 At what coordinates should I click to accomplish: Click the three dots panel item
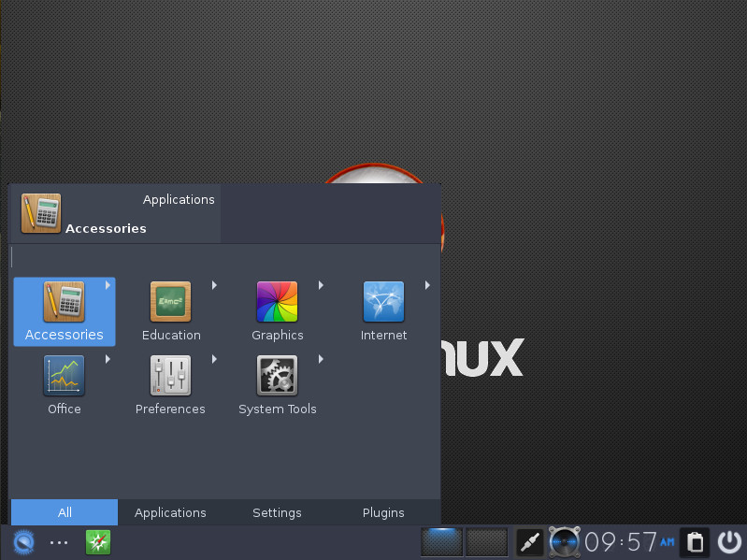click(x=59, y=542)
